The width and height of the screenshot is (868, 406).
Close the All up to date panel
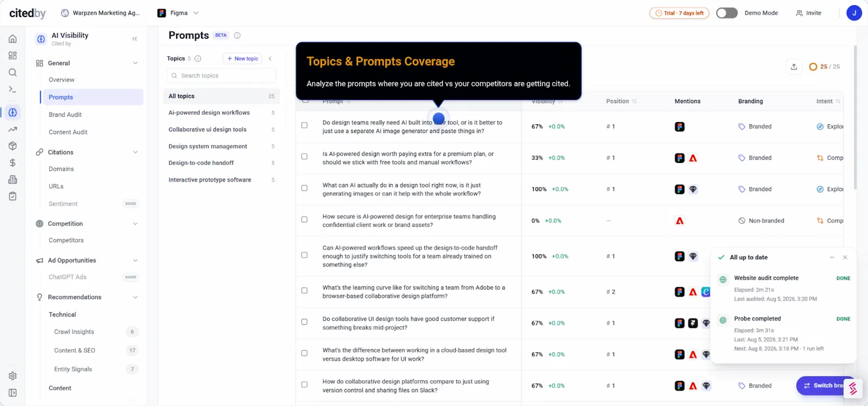pyautogui.click(x=845, y=257)
